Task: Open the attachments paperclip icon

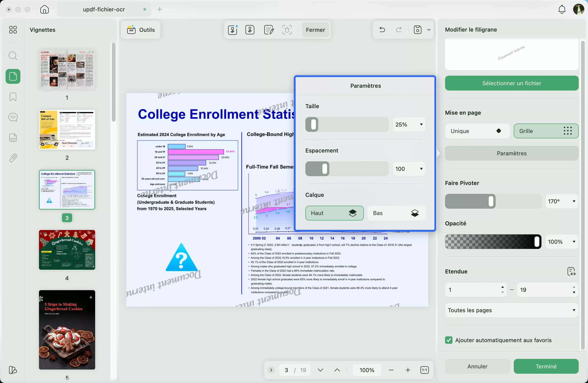Action: point(13,158)
